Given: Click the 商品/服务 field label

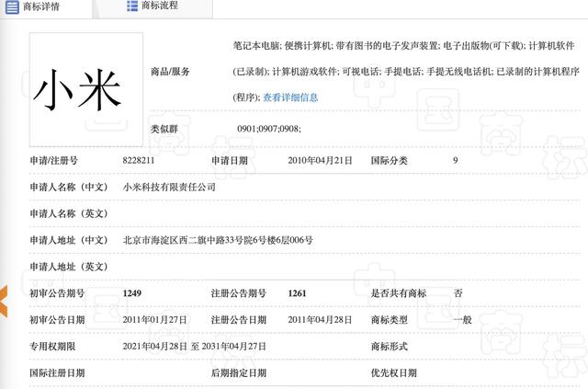Looking at the screenshot, I should click(x=170, y=72).
